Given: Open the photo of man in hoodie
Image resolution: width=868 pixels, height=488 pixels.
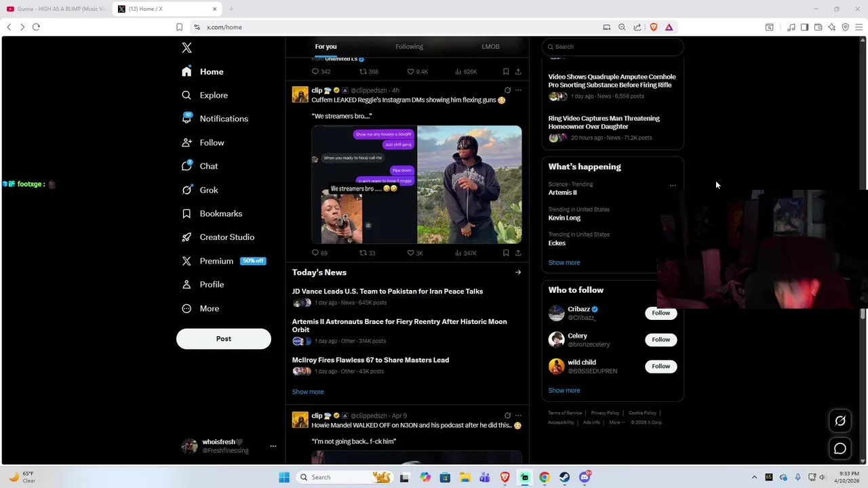Looking at the screenshot, I should pyautogui.click(x=469, y=184).
